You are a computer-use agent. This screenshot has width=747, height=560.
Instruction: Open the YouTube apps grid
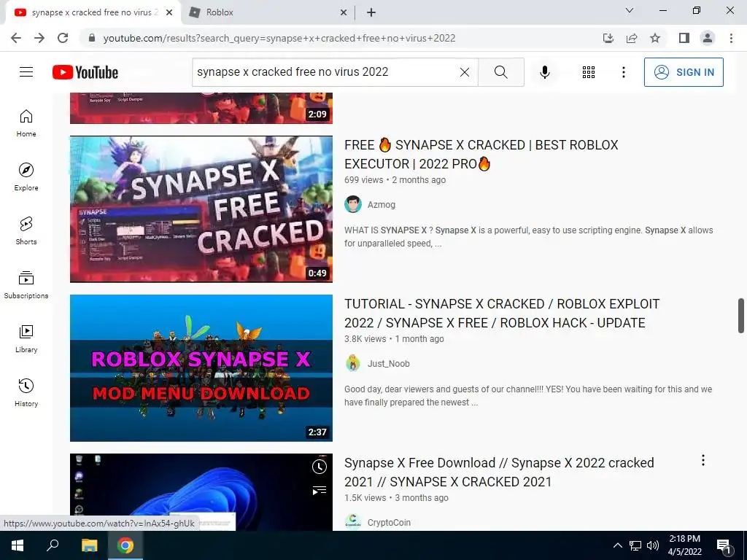589,72
